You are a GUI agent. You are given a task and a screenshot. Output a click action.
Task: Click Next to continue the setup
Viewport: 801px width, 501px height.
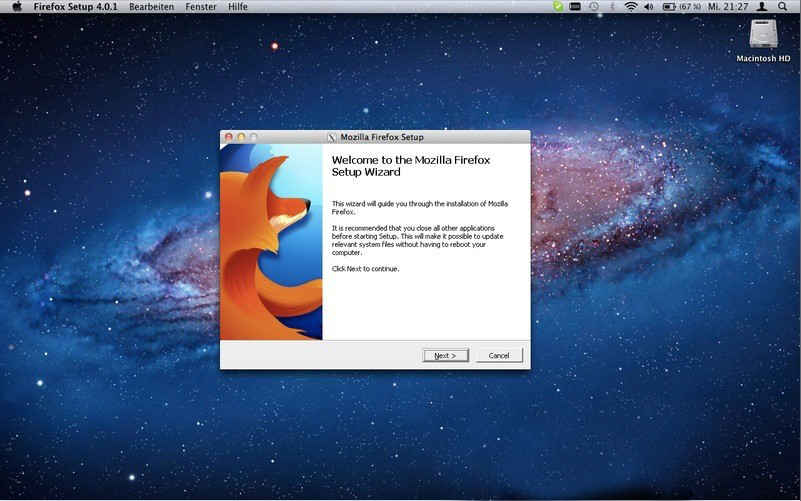coord(445,355)
